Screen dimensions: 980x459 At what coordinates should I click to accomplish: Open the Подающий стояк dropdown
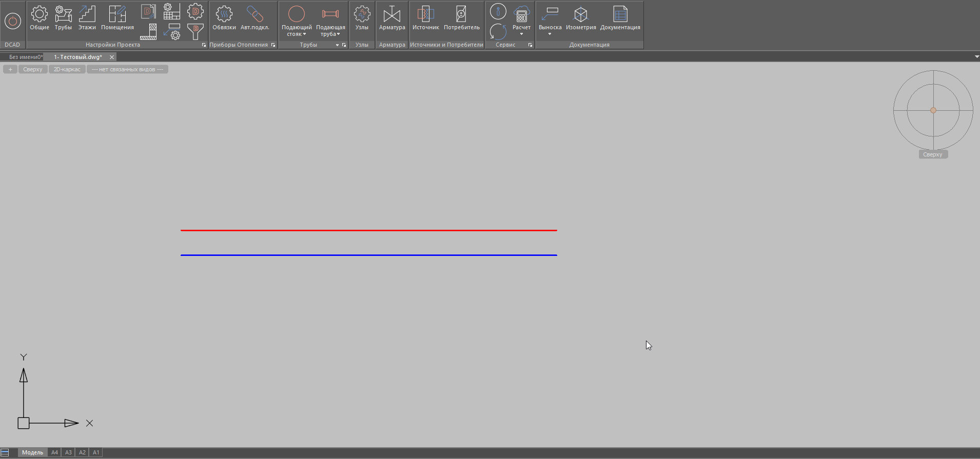297,34
